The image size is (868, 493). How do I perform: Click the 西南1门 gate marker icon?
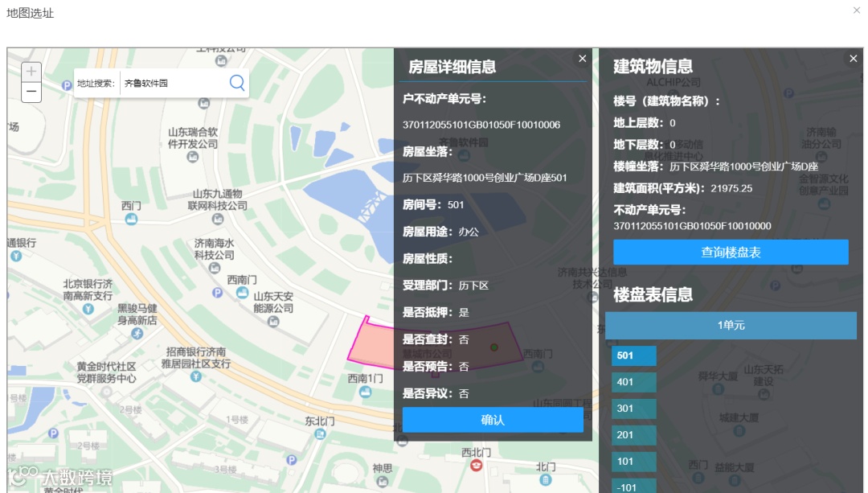366,392
